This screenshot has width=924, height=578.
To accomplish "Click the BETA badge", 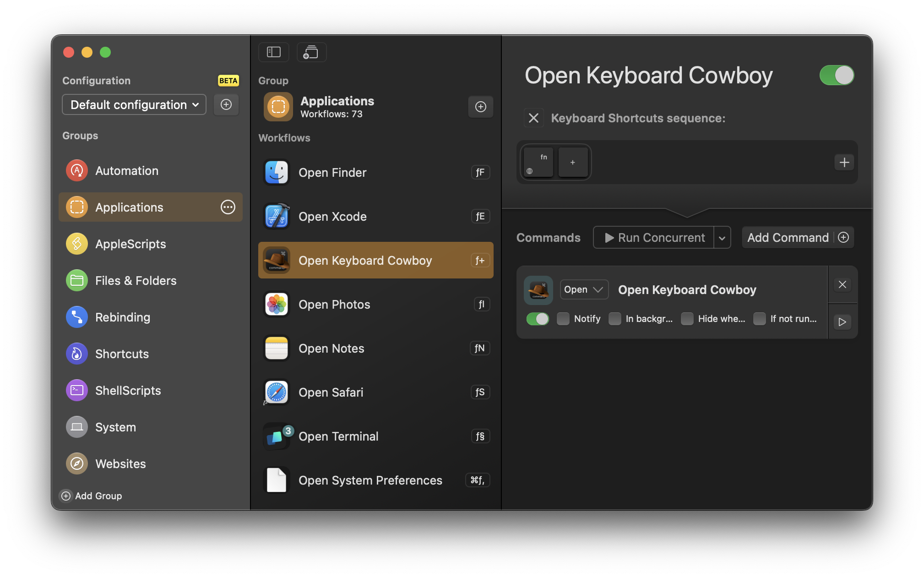I will click(x=228, y=81).
